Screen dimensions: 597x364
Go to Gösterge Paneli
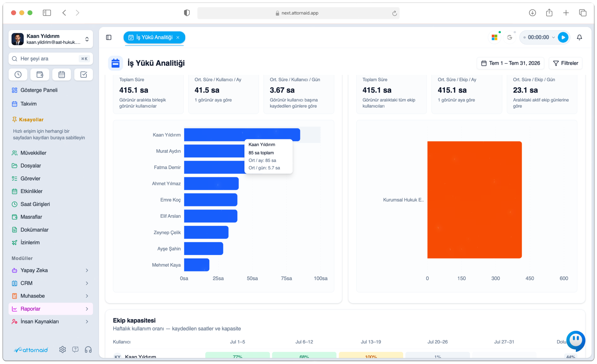click(51, 90)
